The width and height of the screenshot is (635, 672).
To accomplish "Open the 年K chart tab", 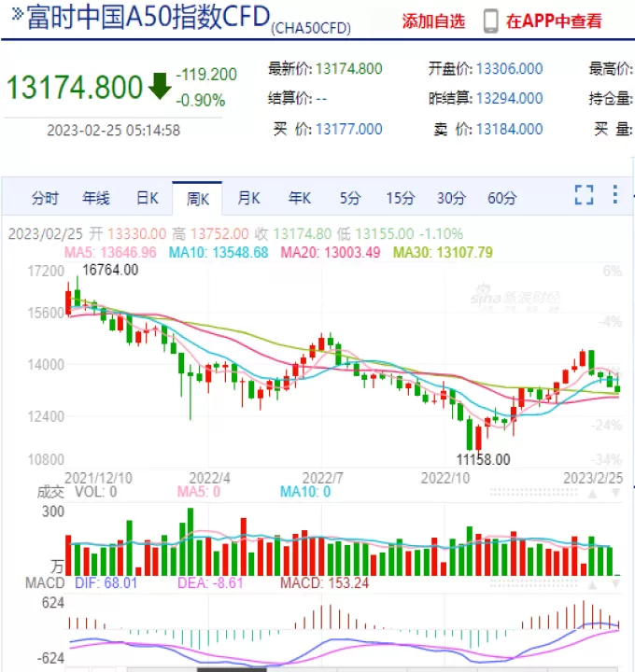I will point(299,198).
